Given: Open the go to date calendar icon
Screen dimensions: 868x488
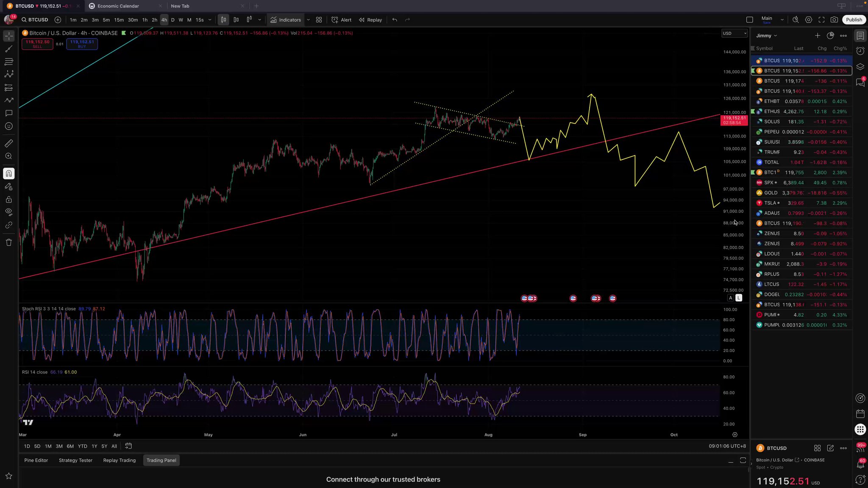Looking at the screenshot, I should coord(128,446).
